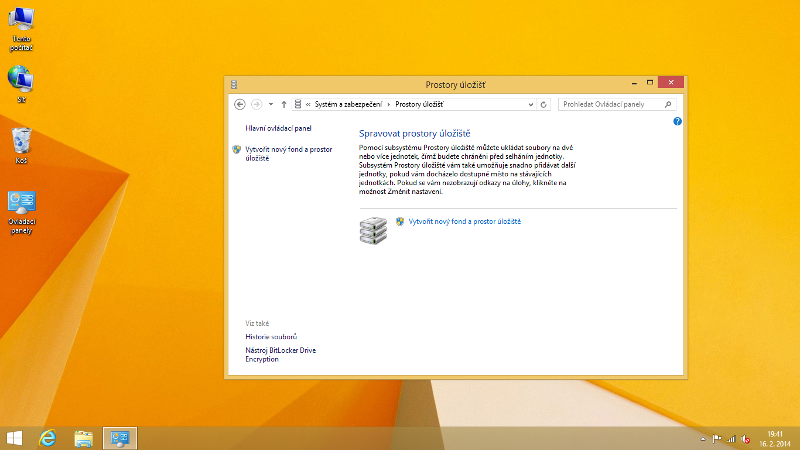
Task: Expand the recent locations dropdown arrow
Action: 270,104
